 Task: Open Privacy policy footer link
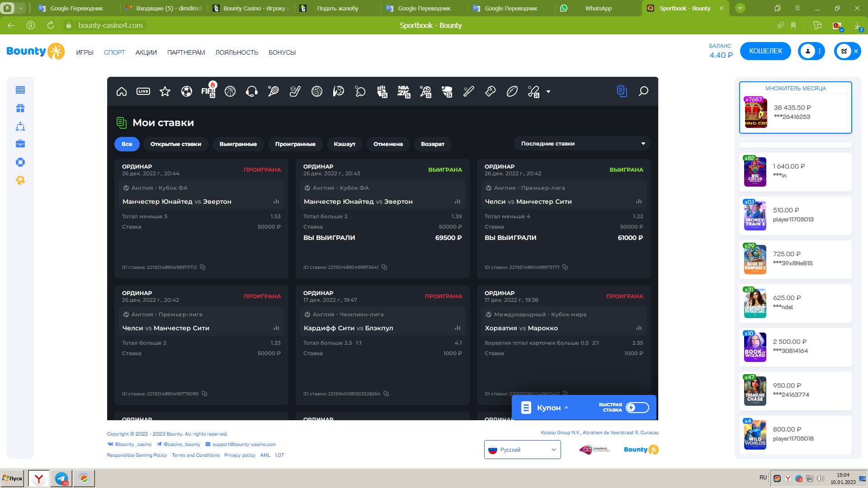pyautogui.click(x=240, y=455)
